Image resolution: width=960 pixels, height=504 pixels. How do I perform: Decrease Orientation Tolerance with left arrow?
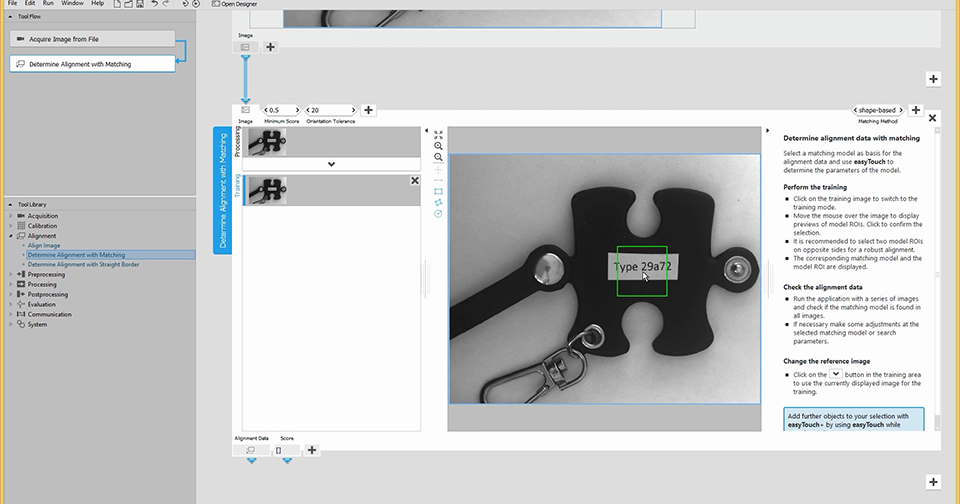[x=308, y=110]
